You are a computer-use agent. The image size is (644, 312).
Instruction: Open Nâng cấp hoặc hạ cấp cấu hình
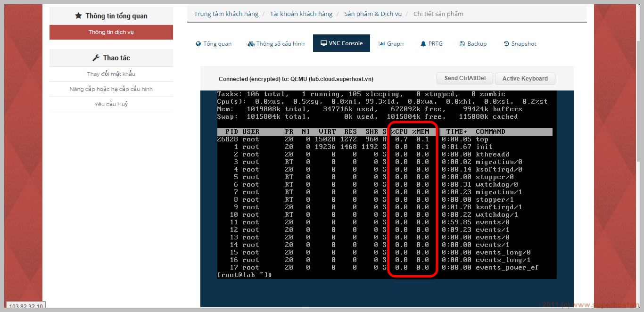click(111, 89)
